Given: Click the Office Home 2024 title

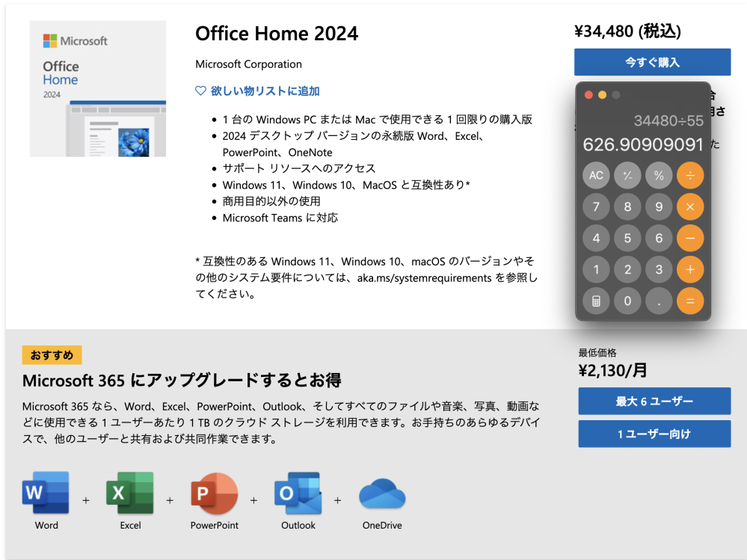Looking at the screenshot, I should 277,34.
